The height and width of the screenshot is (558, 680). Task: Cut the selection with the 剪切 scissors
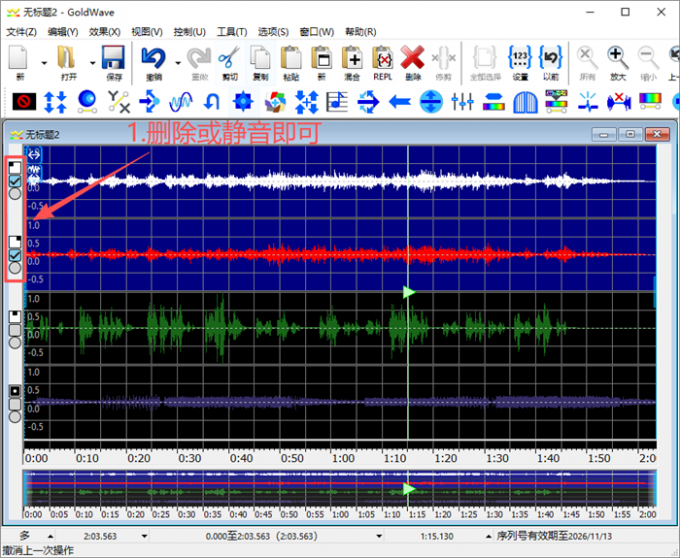coord(229,62)
